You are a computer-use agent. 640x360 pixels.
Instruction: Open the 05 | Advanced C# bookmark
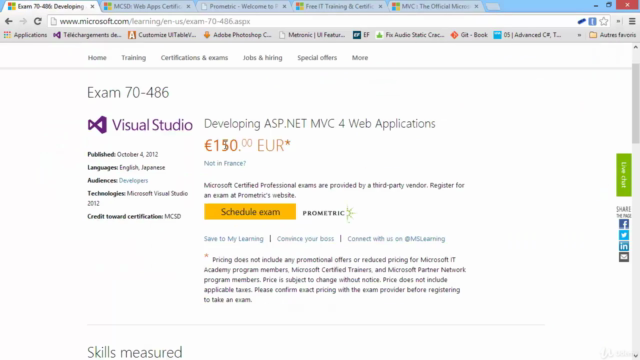[x=527, y=35]
